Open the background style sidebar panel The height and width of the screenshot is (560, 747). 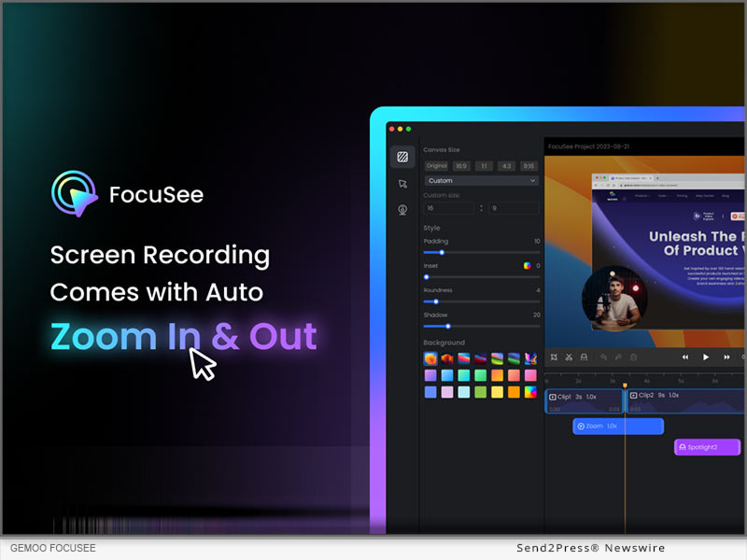click(402, 157)
